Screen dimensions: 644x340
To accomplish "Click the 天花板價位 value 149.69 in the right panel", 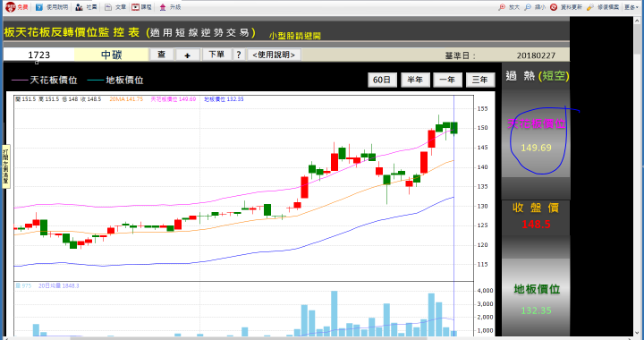I will point(536,148).
